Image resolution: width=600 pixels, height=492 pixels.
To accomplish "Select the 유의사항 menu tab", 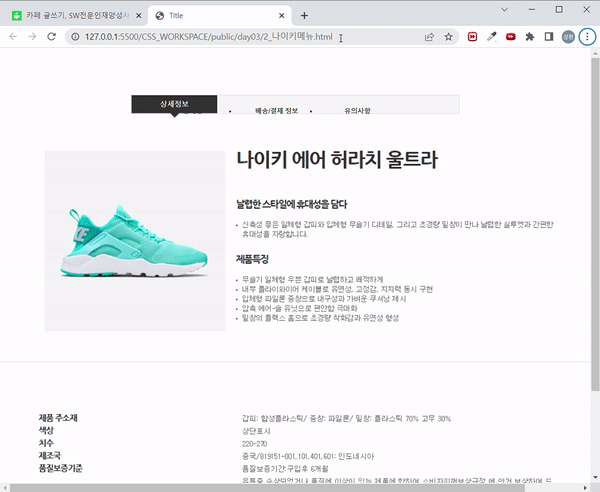I will pyautogui.click(x=357, y=111).
